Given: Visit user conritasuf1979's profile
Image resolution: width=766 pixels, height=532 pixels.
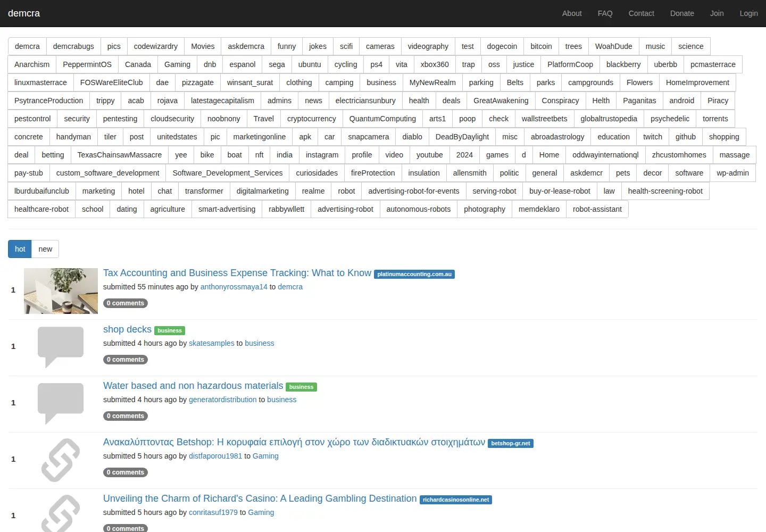Looking at the screenshot, I should (213, 512).
